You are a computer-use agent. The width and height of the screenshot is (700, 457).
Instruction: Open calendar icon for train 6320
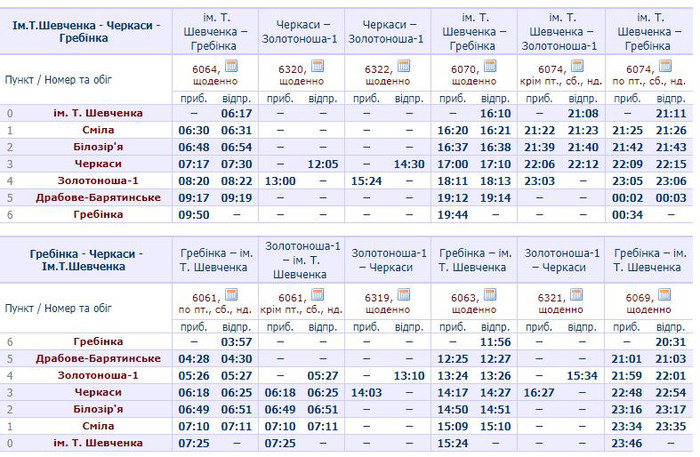[318, 66]
